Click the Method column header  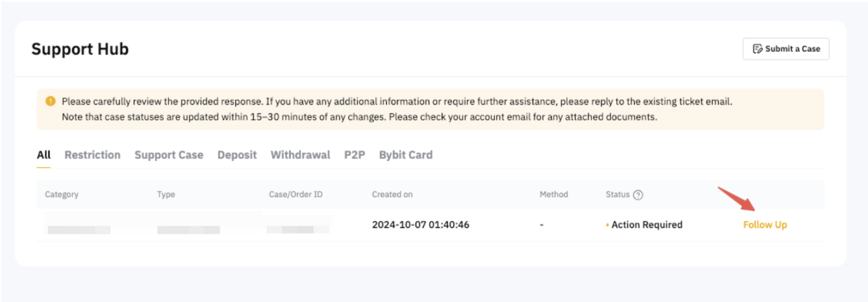click(x=554, y=195)
